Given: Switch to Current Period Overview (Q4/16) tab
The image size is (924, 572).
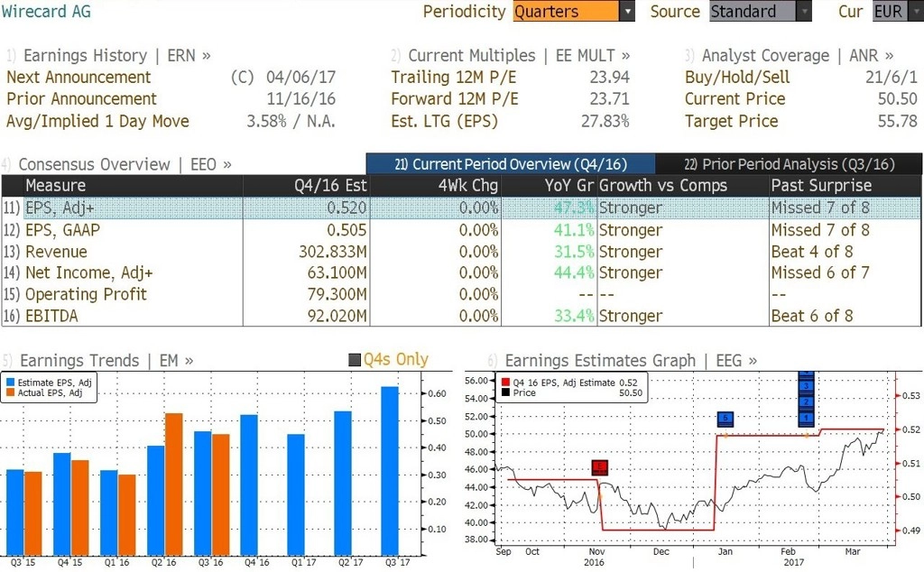Looking at the screenshot, I should pos(511,164).
